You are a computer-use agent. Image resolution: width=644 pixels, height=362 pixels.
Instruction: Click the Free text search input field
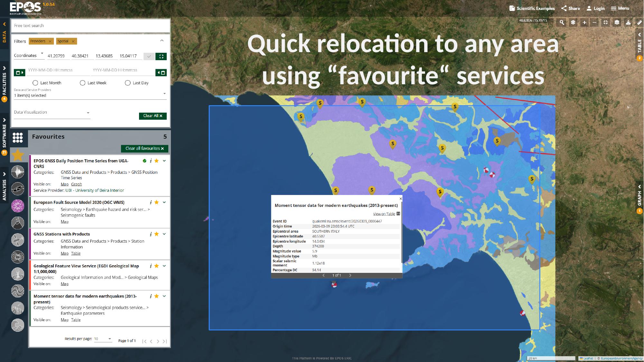pyautogui.click(x=90, y=25)
